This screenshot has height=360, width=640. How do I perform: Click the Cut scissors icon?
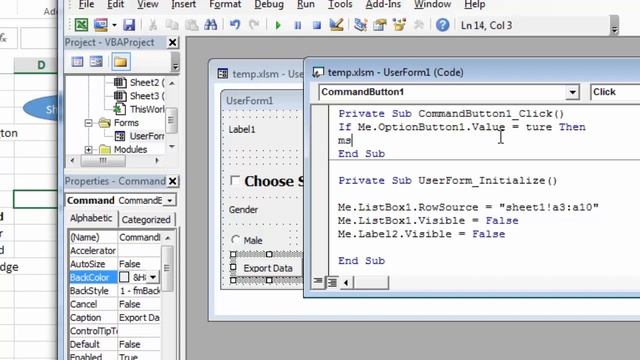coord(153,25)
